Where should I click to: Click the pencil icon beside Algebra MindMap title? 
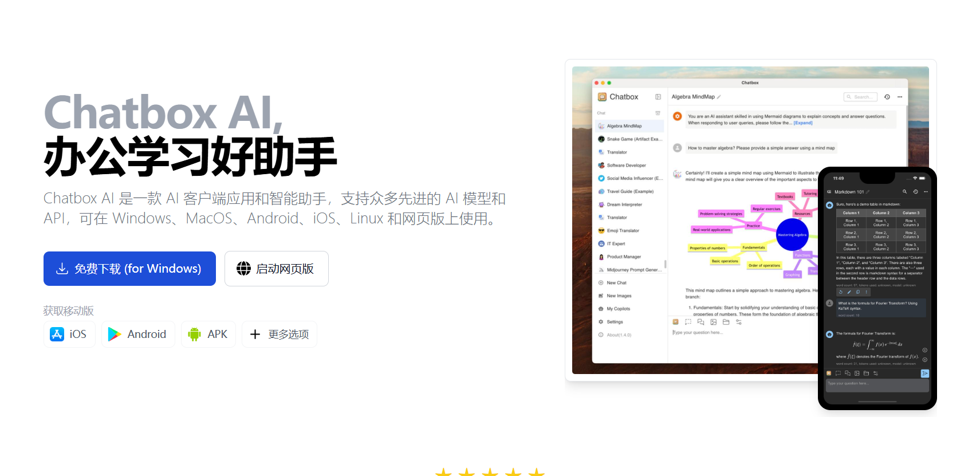tap(719, 97)
